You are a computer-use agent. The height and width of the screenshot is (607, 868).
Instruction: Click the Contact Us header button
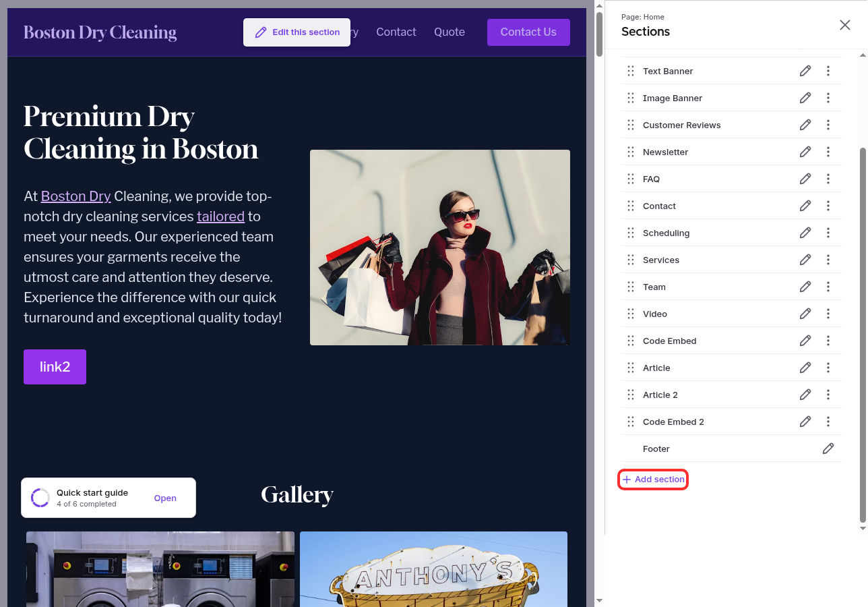(x=528, y=32)
